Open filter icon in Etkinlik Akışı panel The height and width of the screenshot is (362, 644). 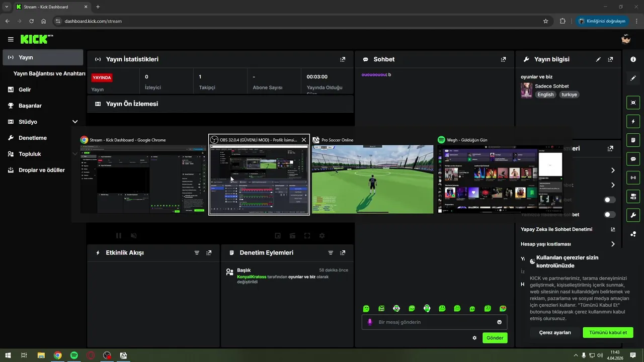coord(197,253)
